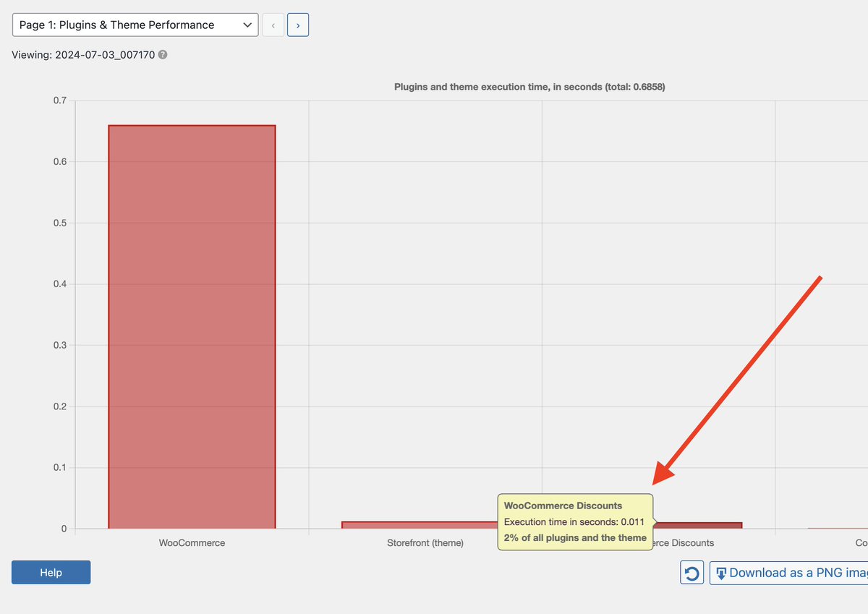Click the 0.4 y-axis value

point(59,283)
